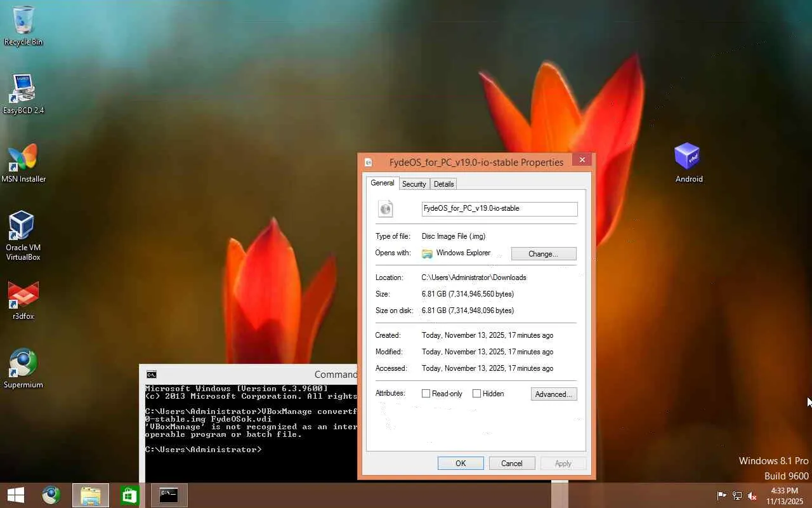
Task: Open the taskbar clock showing 4:33 PM
Action: [785, 496]
